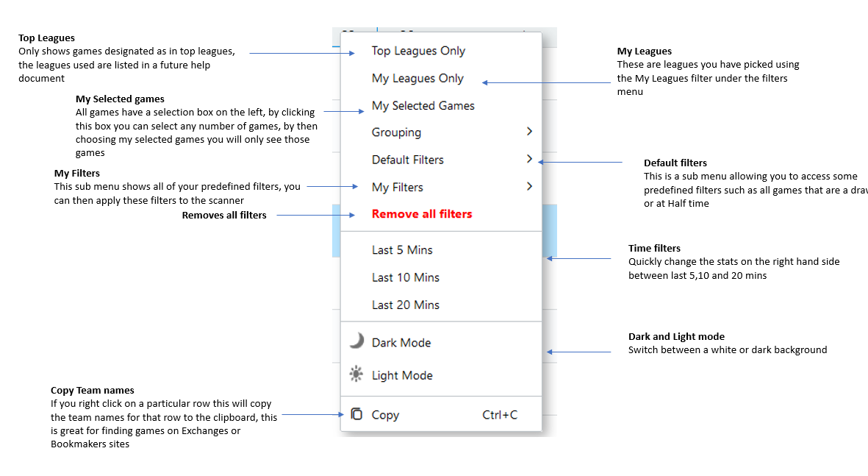
Task: Switch stats to Last 10 Mins
Action: 405,277
